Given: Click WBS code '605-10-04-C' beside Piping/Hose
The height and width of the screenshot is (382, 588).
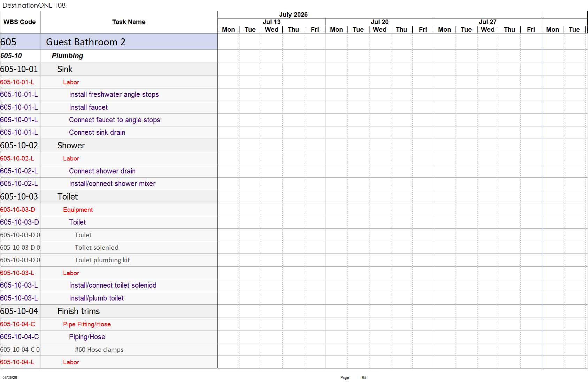Looking at the screenshot, I should pyautogui.click(x=20, y=337).
